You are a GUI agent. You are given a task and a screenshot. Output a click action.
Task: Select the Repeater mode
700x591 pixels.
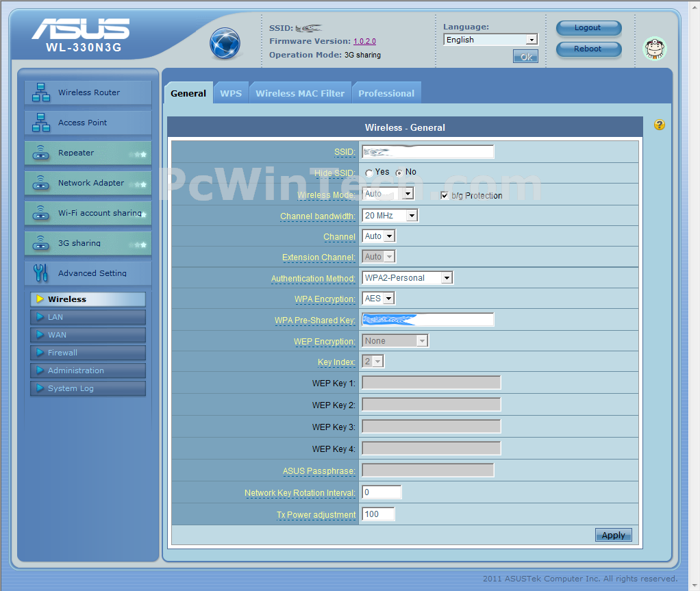click(88, 153)
